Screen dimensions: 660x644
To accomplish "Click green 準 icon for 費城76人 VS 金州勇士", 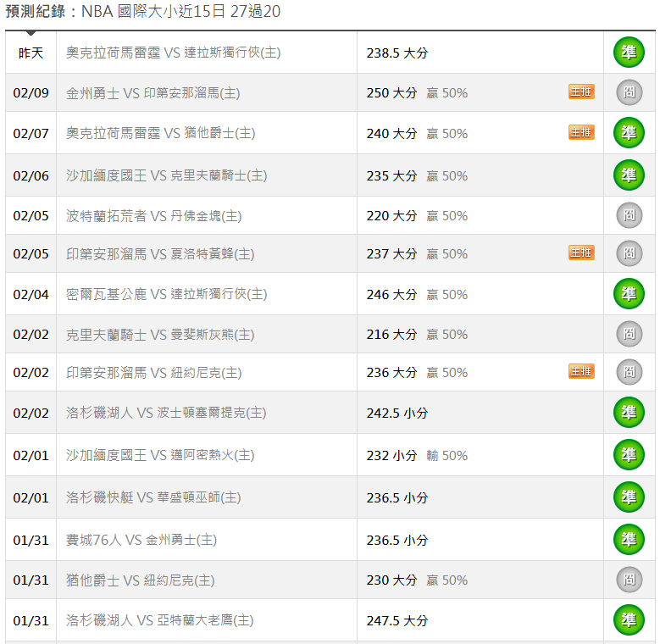I will point(629,539).
